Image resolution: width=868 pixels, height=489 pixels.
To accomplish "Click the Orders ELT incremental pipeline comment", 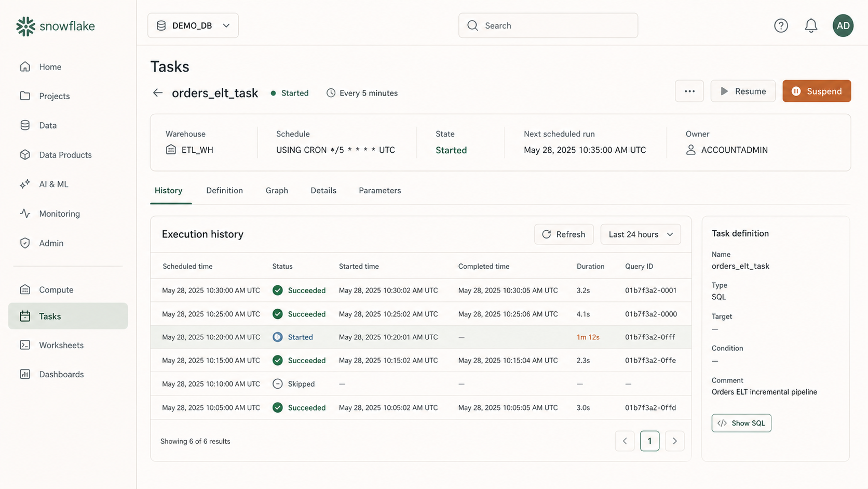I will (x=764, y=392).
